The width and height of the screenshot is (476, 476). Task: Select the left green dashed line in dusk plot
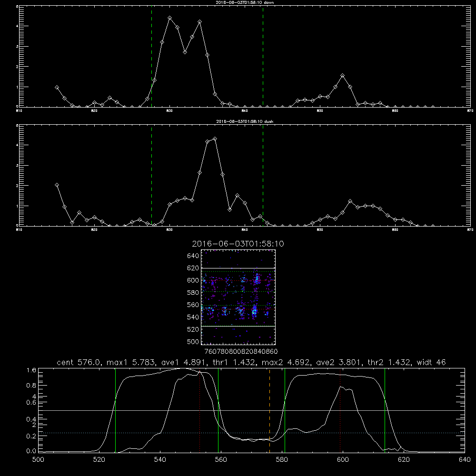coord(151,175)
